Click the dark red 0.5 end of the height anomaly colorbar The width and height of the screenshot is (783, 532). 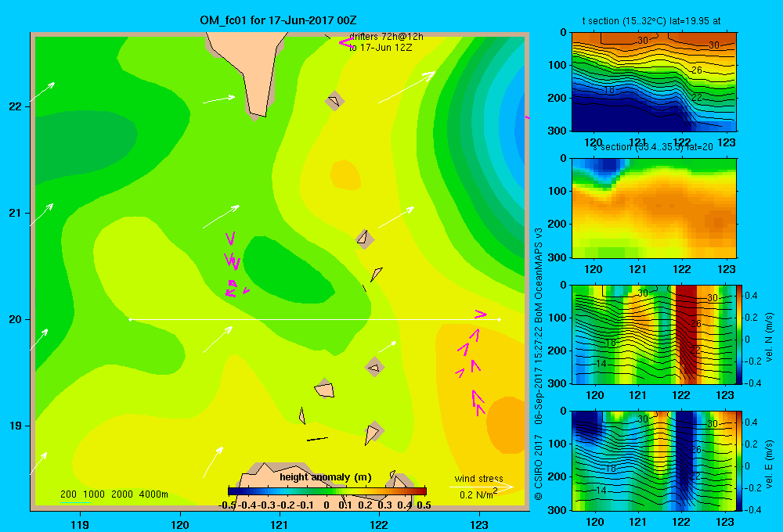(424, 491)
